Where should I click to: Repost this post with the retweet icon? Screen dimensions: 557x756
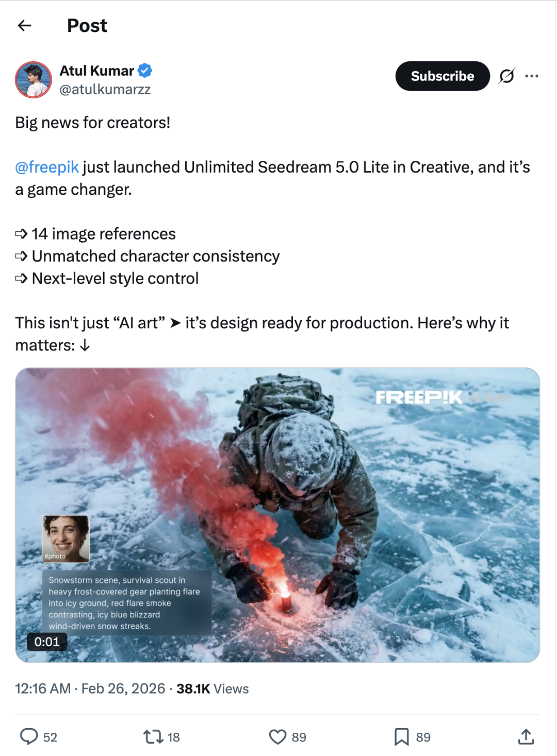(153, 737)
